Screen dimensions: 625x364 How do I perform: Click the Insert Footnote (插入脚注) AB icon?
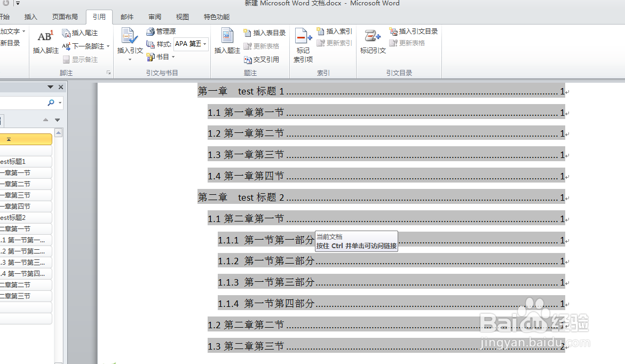tap(45, 36)
